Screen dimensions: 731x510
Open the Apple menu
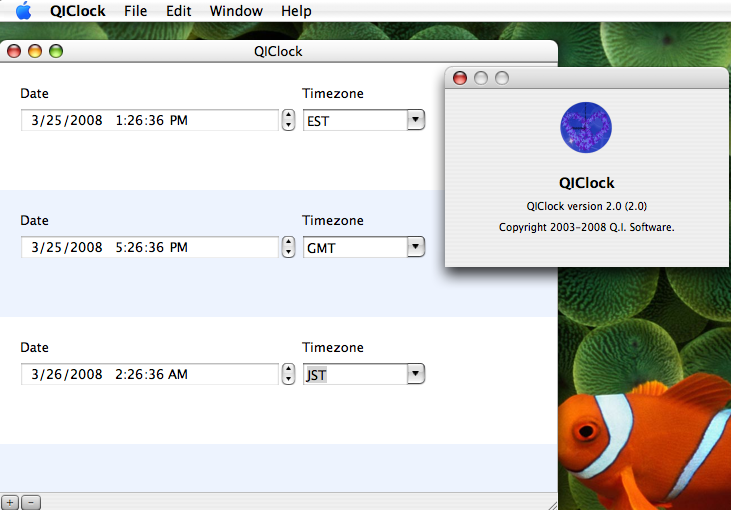point(23,11)
